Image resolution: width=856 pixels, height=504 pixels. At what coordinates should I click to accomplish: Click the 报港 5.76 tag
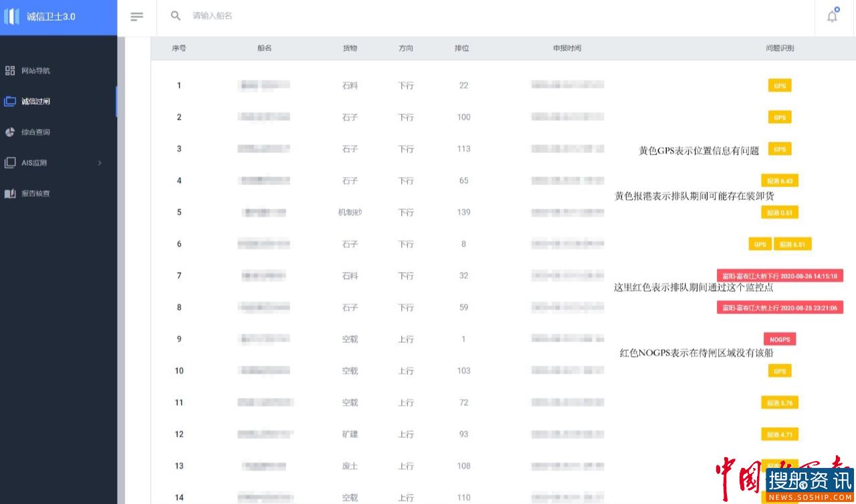(780, 403)
